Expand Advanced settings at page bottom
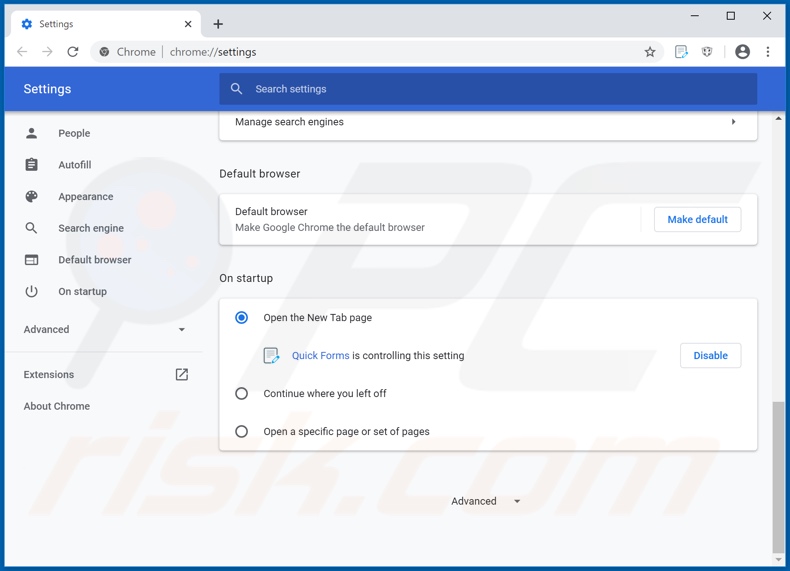The height and width of the screenshot is (571, 790). pyautogui.click(x=486, y=502)
